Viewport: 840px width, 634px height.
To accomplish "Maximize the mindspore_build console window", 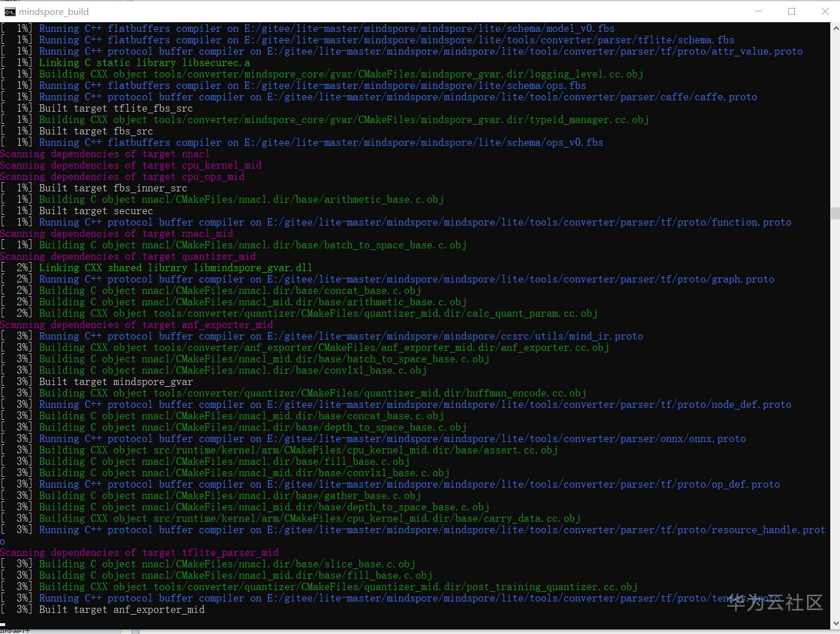I will (792, 11).
